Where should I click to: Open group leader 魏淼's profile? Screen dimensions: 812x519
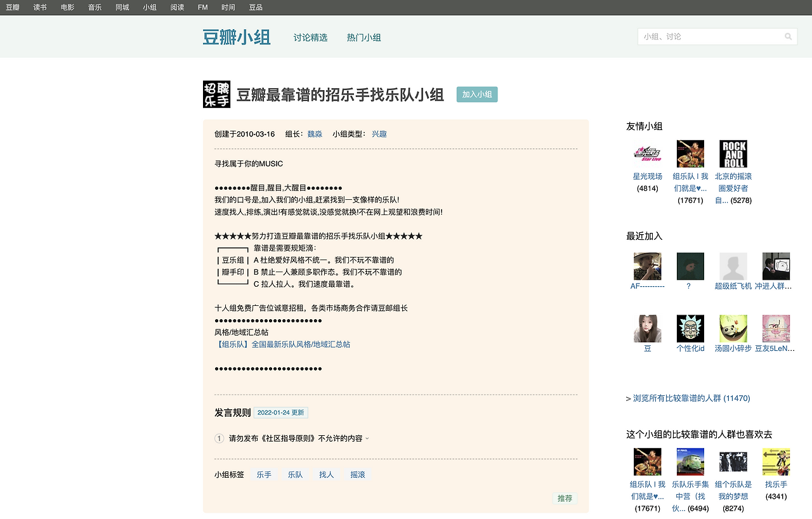[315, 134]
